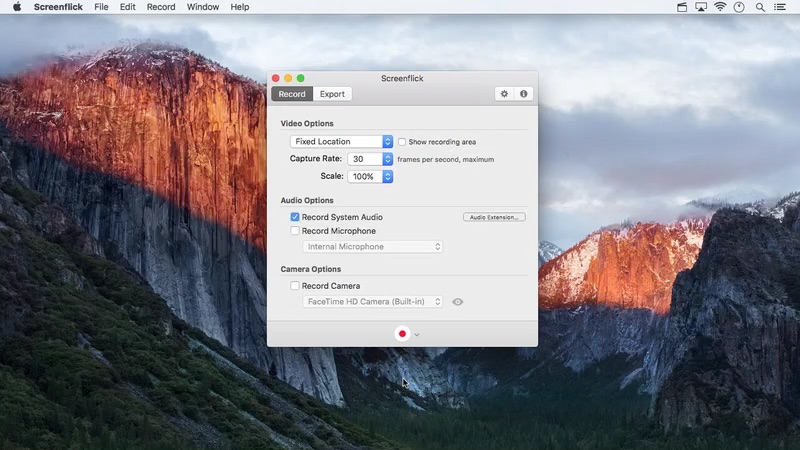Image resolution: width=800 pixels, height=450 pixels.
Task: Click the Audio Extension button
Action: point(494,217)
